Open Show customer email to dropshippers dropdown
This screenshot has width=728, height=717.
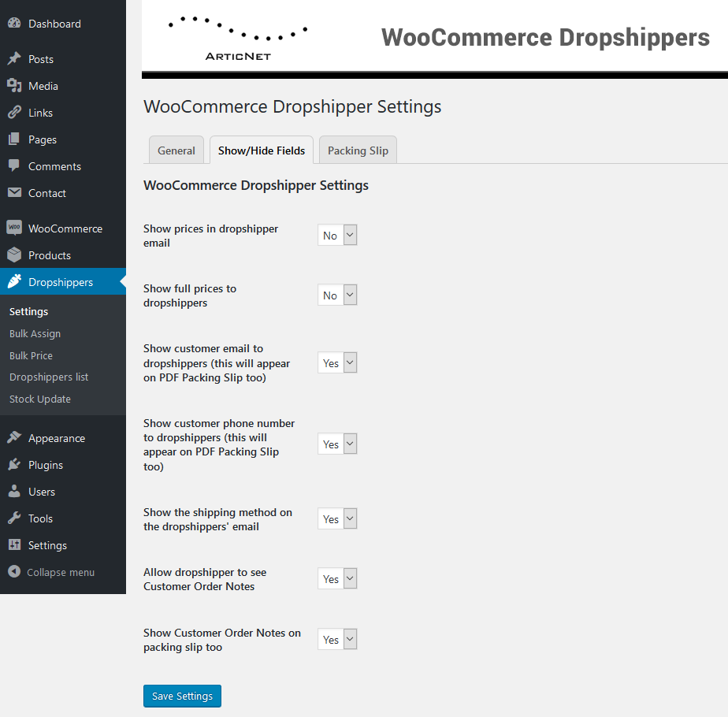(x=337, y=362)
